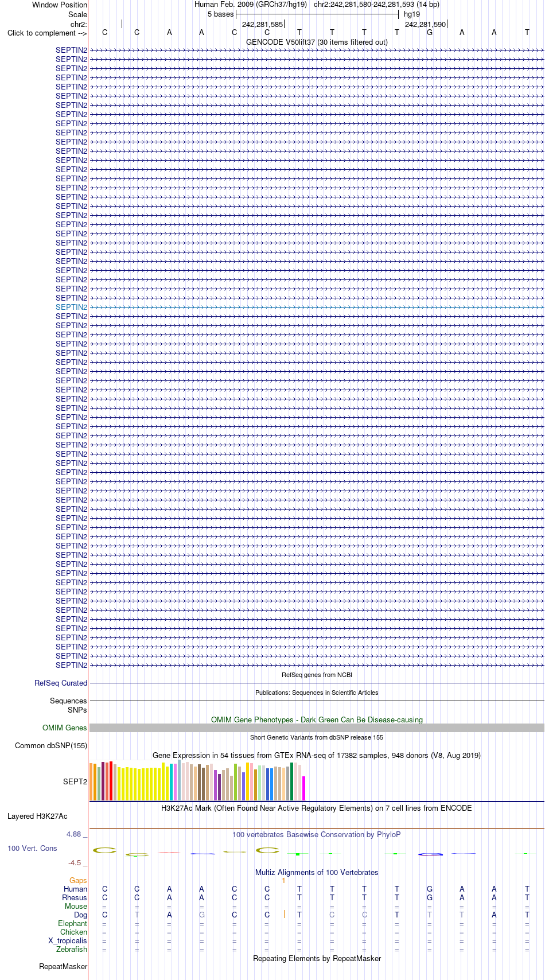Select the light-blue highlighted SEPTIN2 label

71,307
